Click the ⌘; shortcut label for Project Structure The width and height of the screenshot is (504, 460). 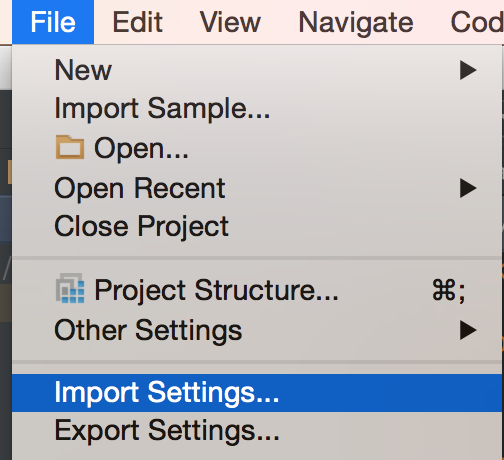(449, 291)
